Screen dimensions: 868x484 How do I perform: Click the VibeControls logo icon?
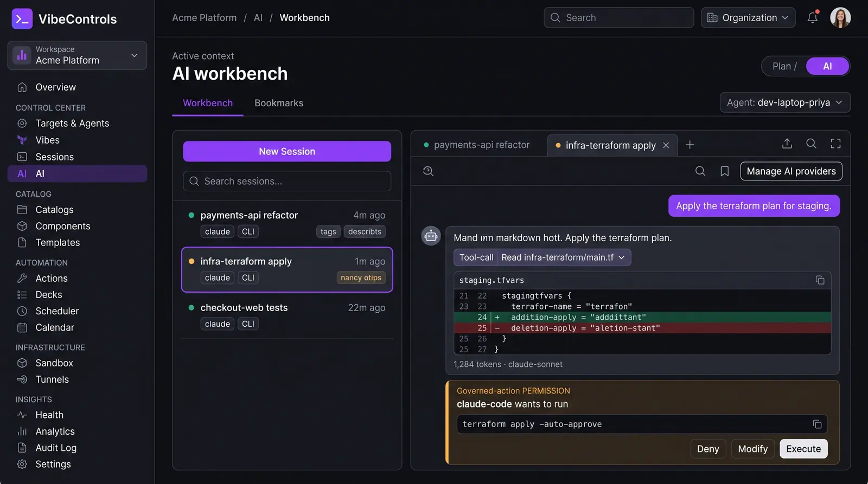click(22, 19)
